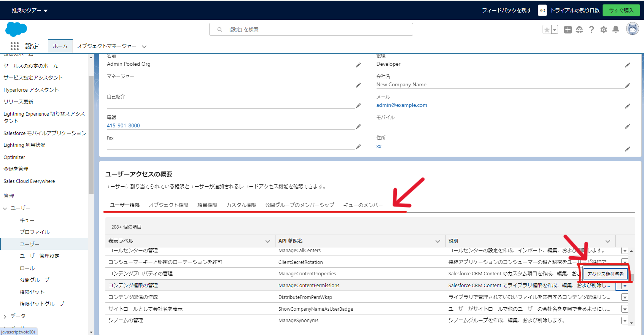Open 権限セットグループ in the sidebar
The image size is (644, 335).
(42, 304)
